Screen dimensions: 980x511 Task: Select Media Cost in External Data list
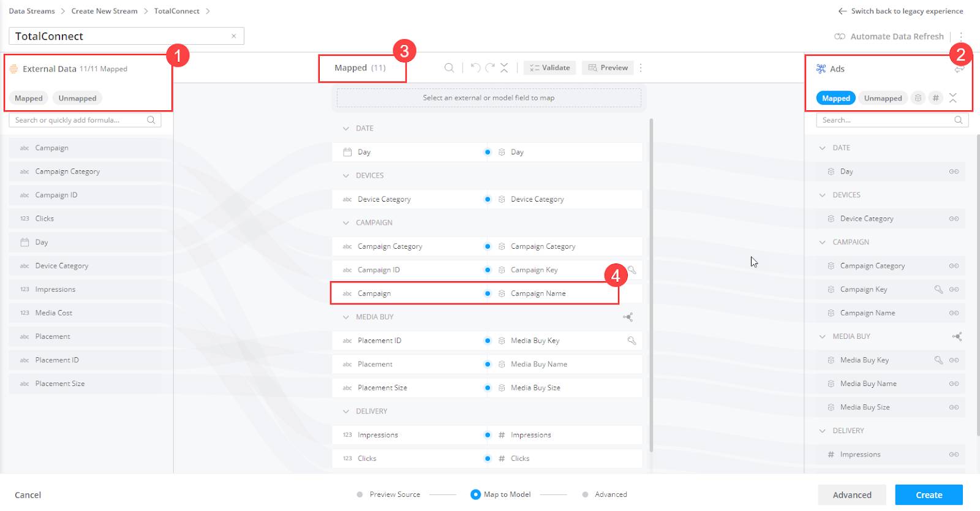86,313
